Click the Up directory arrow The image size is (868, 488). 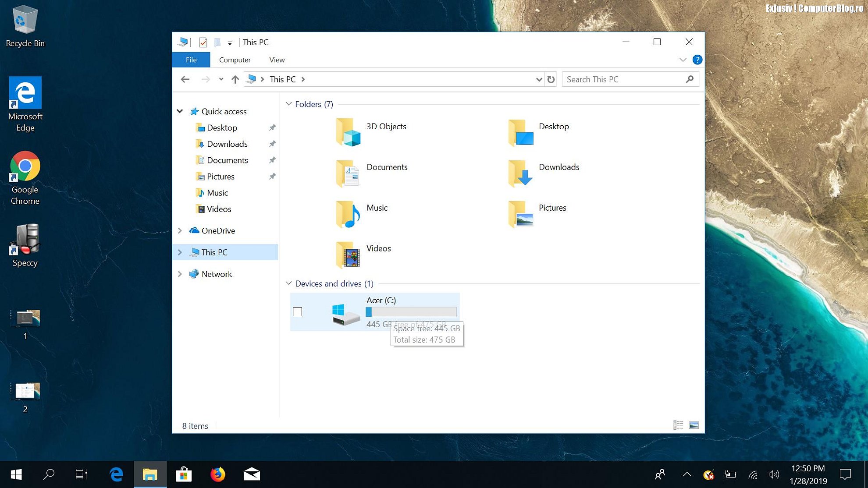[x=235, y=79]
